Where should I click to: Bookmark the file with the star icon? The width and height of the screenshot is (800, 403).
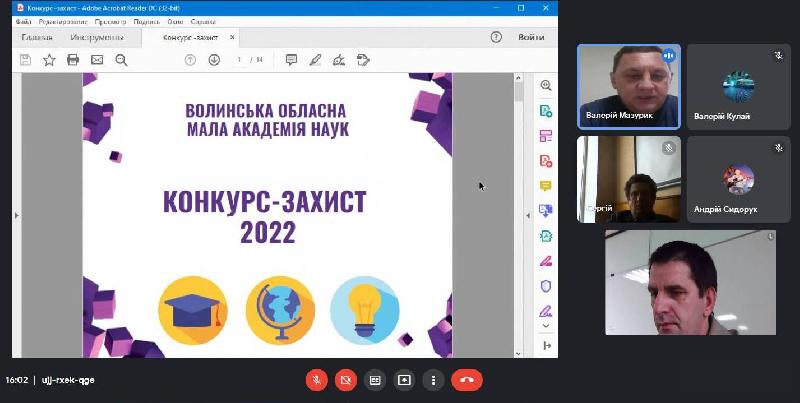point(49,60)
